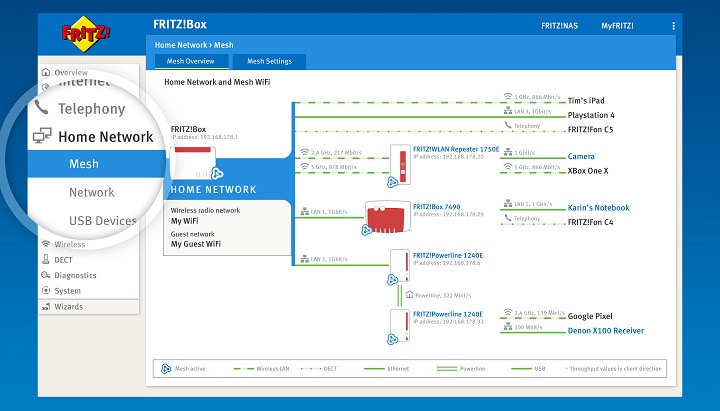Open the Camera device link

(x=581, y=157)
